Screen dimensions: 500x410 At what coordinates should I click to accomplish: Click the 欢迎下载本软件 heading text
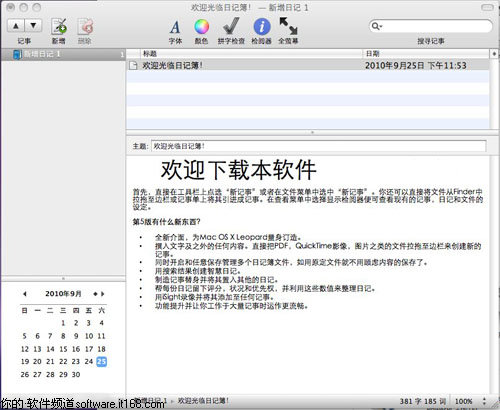coord(239,170)
